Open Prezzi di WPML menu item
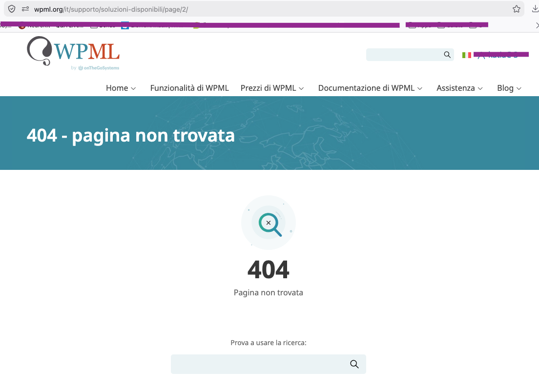 pos(268,88)
